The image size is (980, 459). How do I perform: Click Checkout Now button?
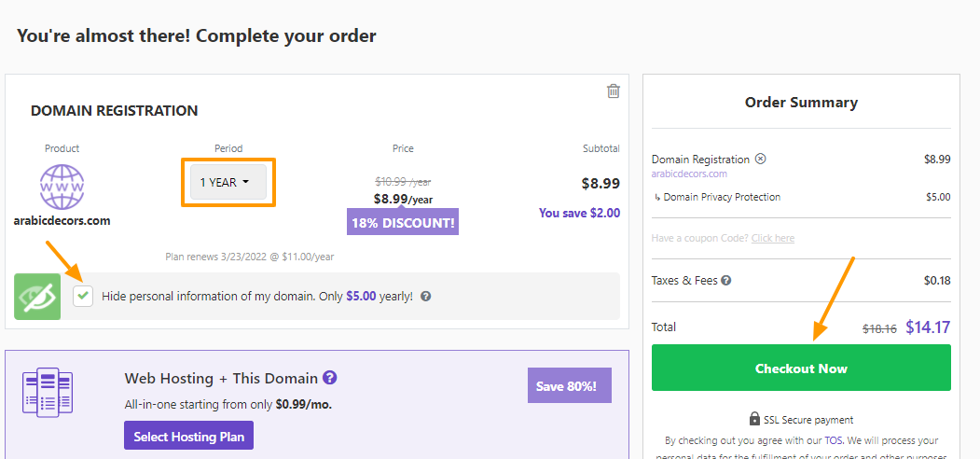coord(801,368)
